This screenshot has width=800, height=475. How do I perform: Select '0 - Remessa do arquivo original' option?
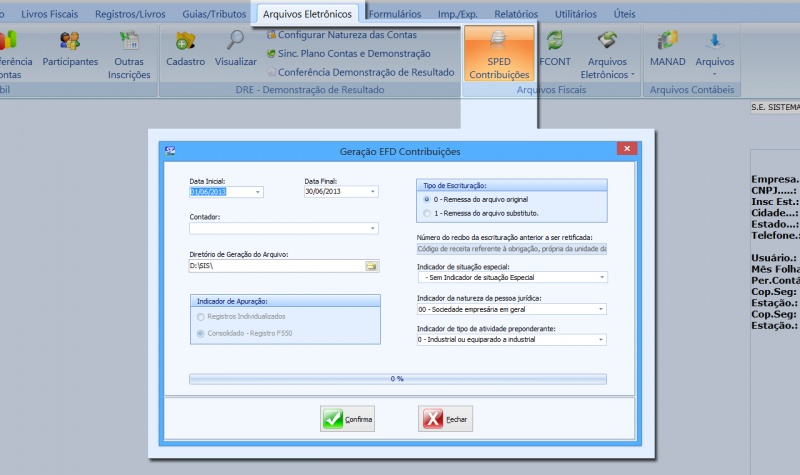[428, 199]
